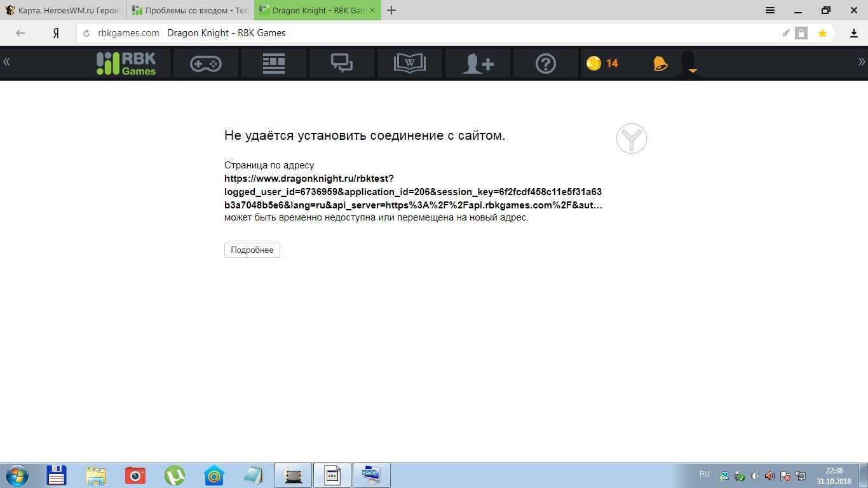The image size is (868, 488).
Task: Open the RBK Games logo home link
Action: [126, 63]
